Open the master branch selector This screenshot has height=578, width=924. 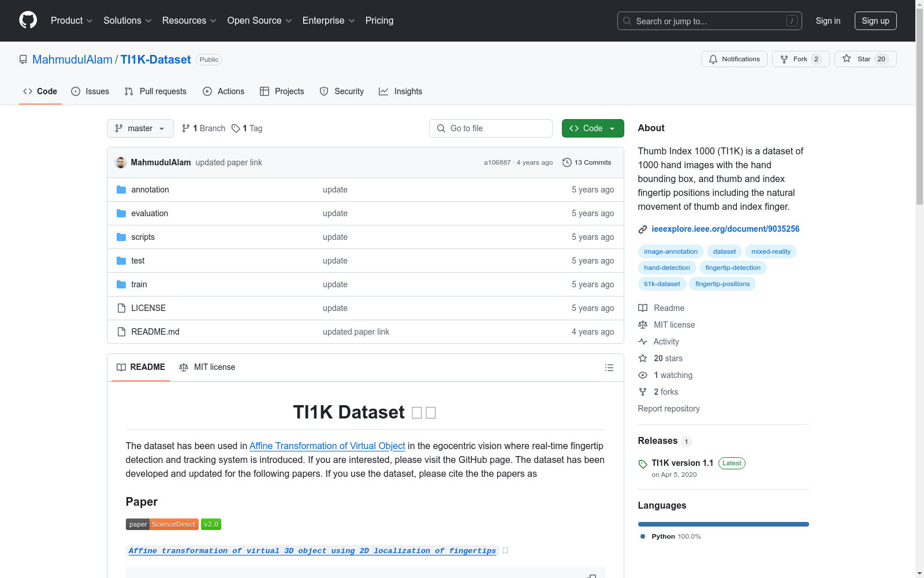(140, 128)
